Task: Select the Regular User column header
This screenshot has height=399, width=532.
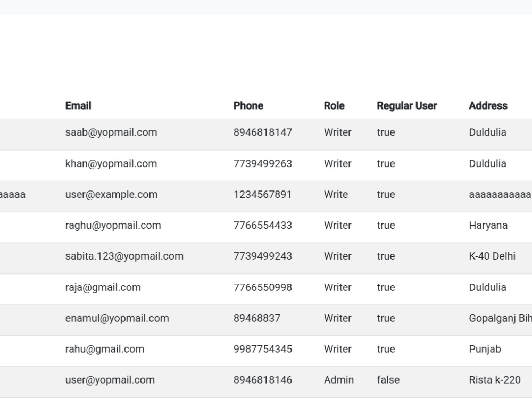Action: (x=406, y=105)
